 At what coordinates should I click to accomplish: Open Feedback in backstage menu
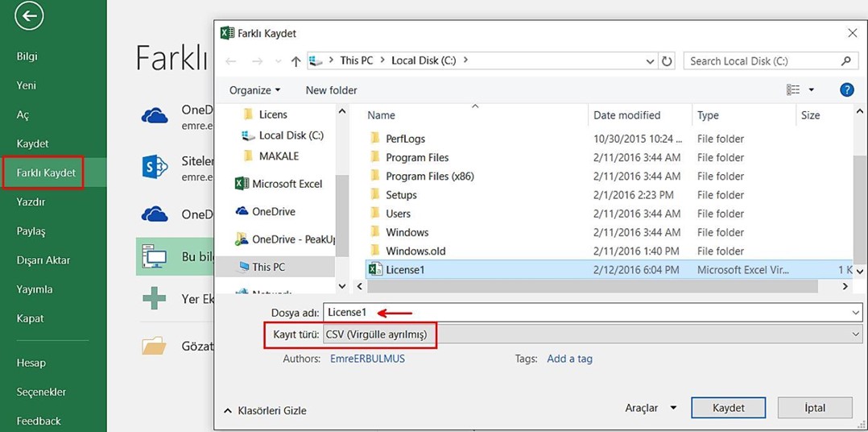(x=38, y=421)
